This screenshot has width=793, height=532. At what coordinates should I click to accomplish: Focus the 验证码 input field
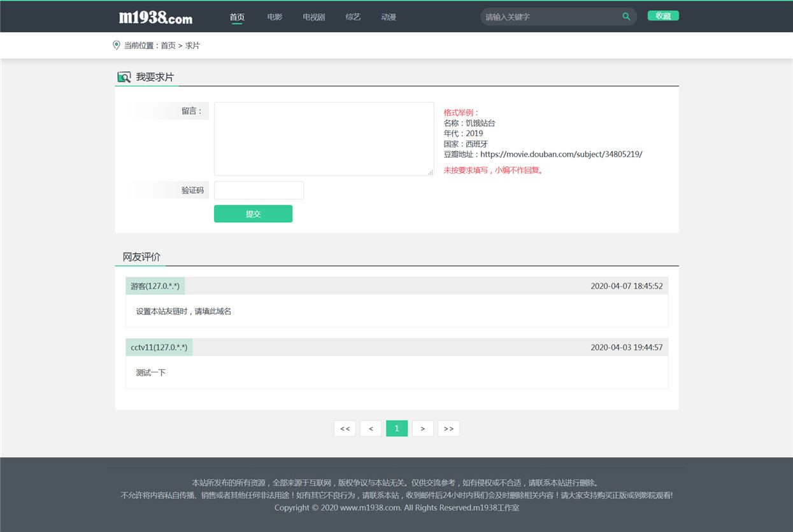[x=259, y=190]
